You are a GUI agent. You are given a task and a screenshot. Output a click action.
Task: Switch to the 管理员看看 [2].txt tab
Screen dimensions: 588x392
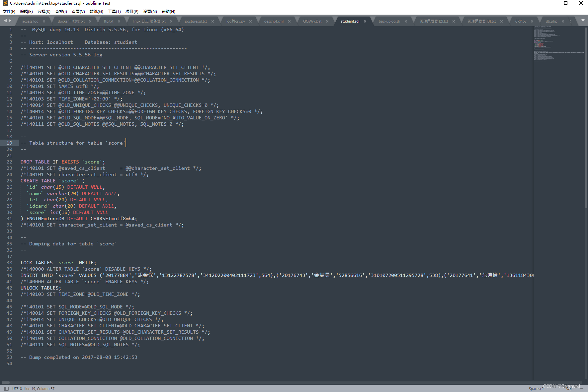(434, 21)
